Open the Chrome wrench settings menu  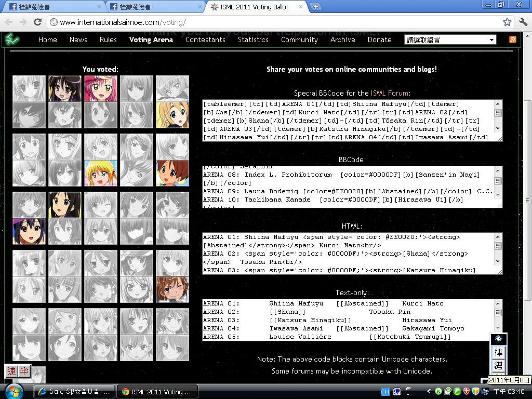coord(523,22)
